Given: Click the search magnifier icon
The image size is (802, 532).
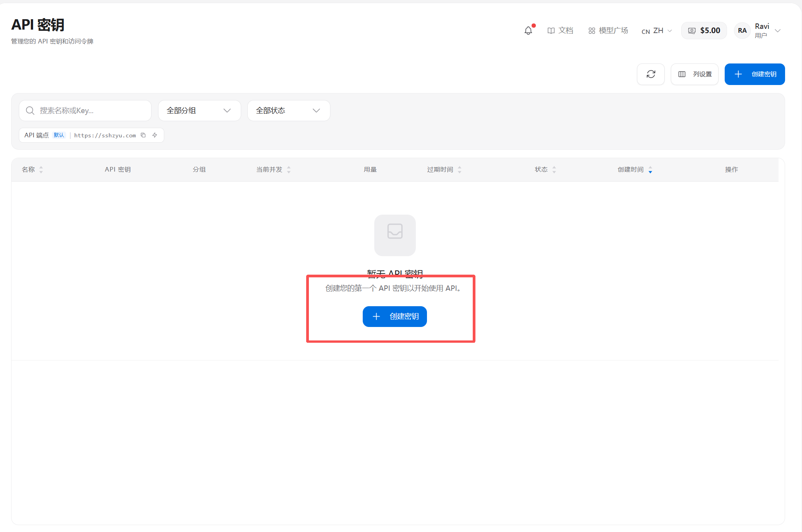Looking at the screenshot, I should [30, 111].
